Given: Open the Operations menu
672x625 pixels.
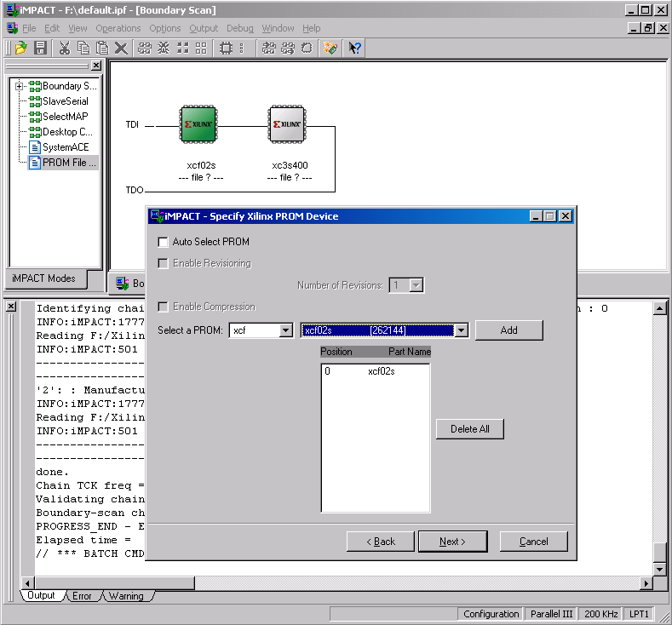Looking at the screenshot, I should tap(118, 28).
